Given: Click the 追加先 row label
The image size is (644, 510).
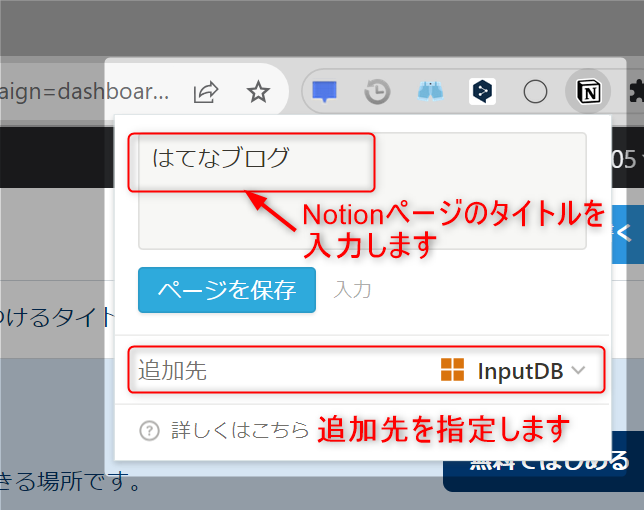Looking at the screenshot, I should pos(172,370).
